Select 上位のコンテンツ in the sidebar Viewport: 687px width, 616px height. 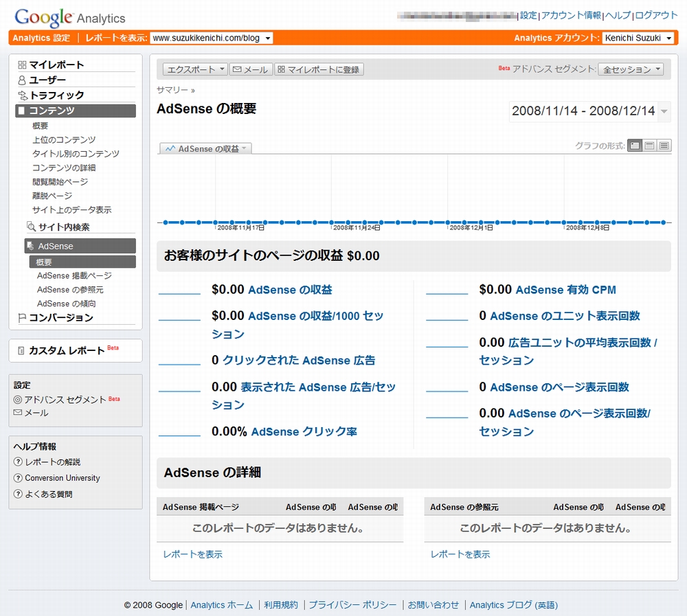63,140
